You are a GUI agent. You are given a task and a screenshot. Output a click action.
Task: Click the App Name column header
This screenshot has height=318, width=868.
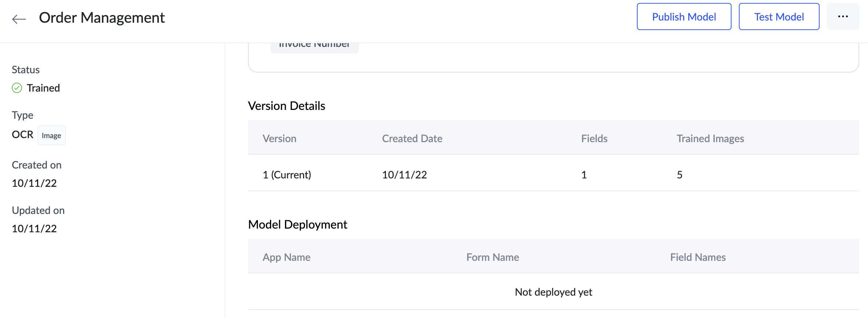(x=286, y=257)
